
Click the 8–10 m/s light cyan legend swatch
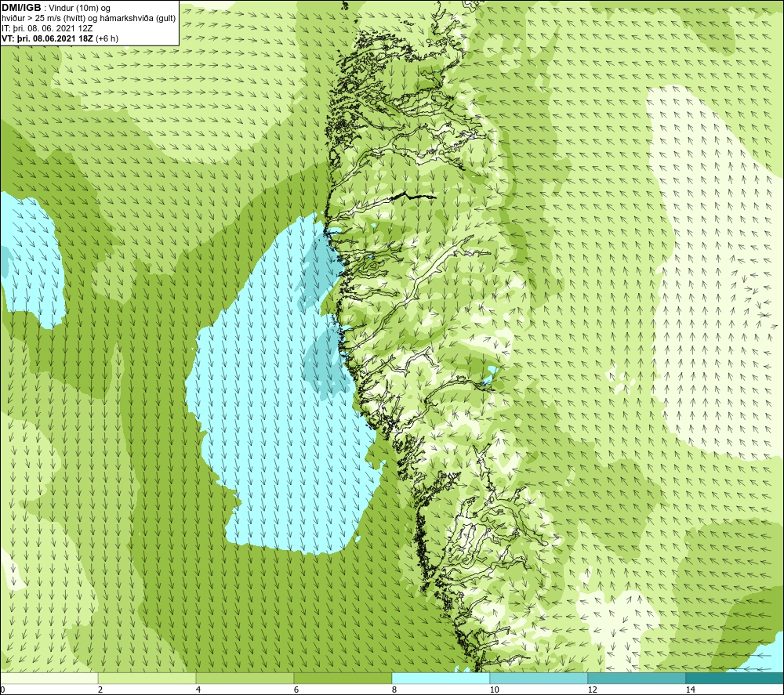[x=441, y=678]
